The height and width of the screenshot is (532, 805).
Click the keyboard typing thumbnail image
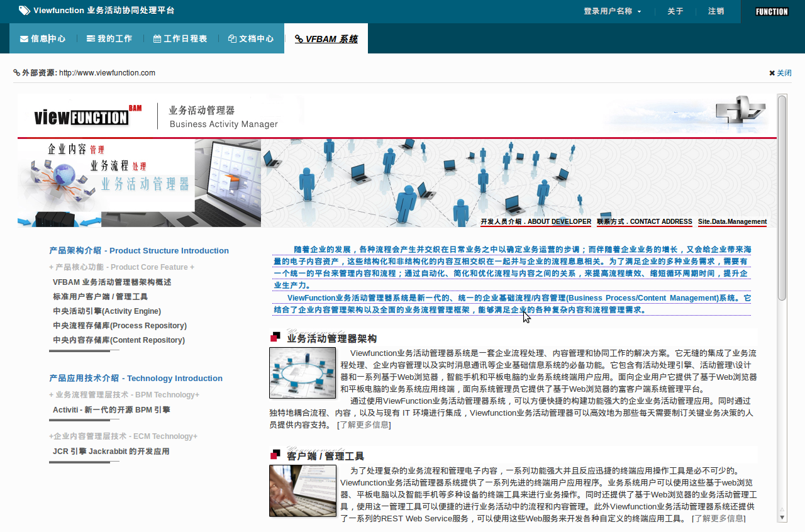coord(303,491)
